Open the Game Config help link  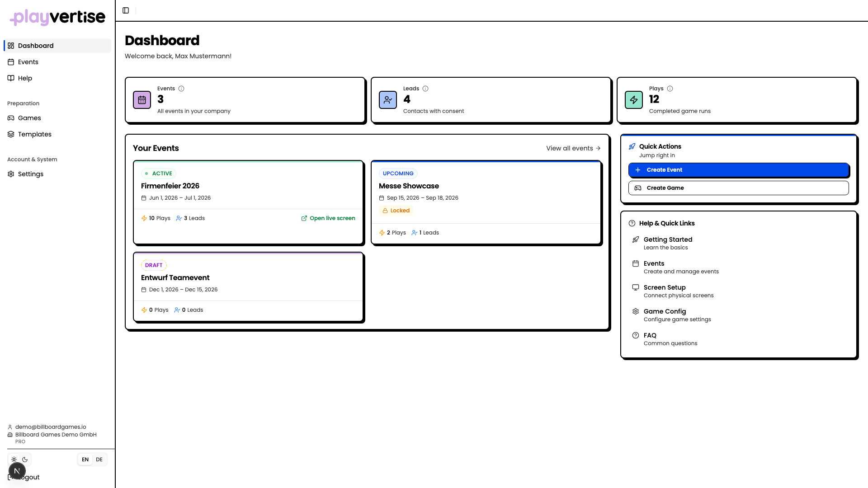click(x=739, y=315)
